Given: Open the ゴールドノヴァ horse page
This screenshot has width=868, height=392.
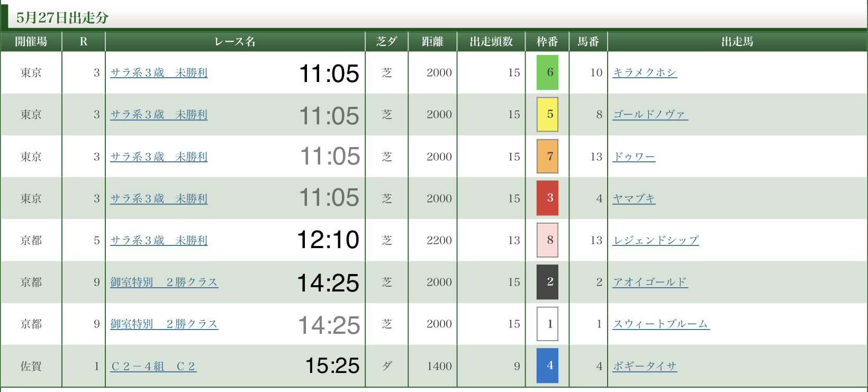Looking at the screenshot, I should click(x=650, y=114).
